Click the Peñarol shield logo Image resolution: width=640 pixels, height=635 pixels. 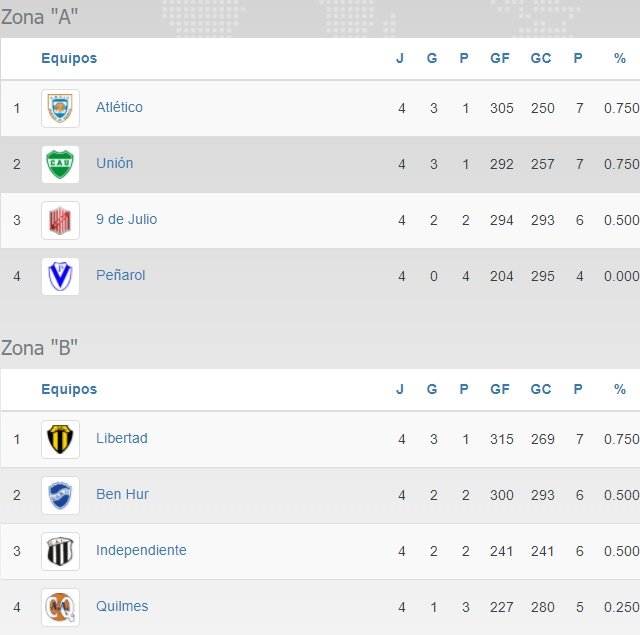(x=60, y=276)
